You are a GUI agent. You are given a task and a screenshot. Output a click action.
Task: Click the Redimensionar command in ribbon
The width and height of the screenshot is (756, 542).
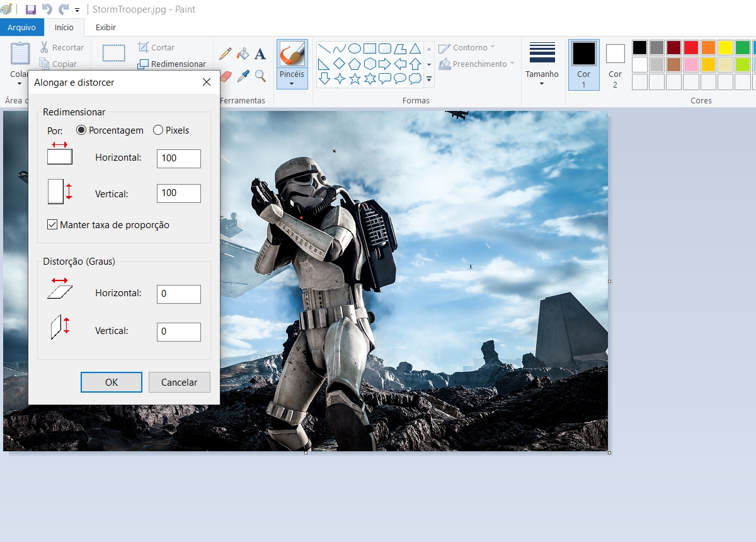pyautogui.click(x=171, y=64)
